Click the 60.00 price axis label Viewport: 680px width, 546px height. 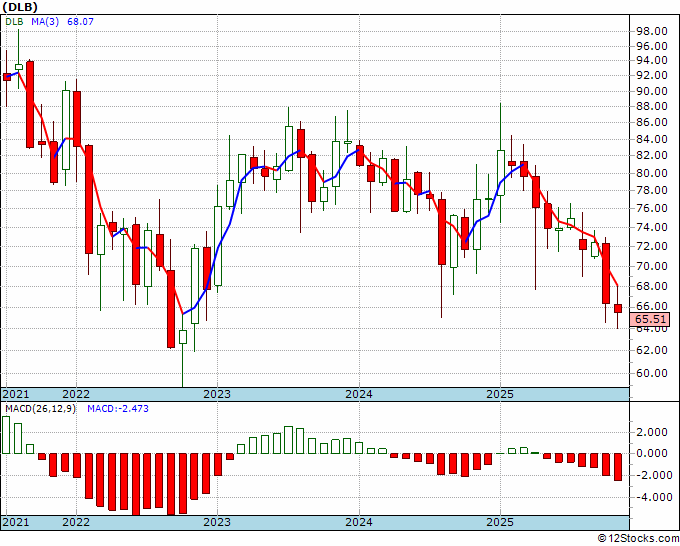651,373
